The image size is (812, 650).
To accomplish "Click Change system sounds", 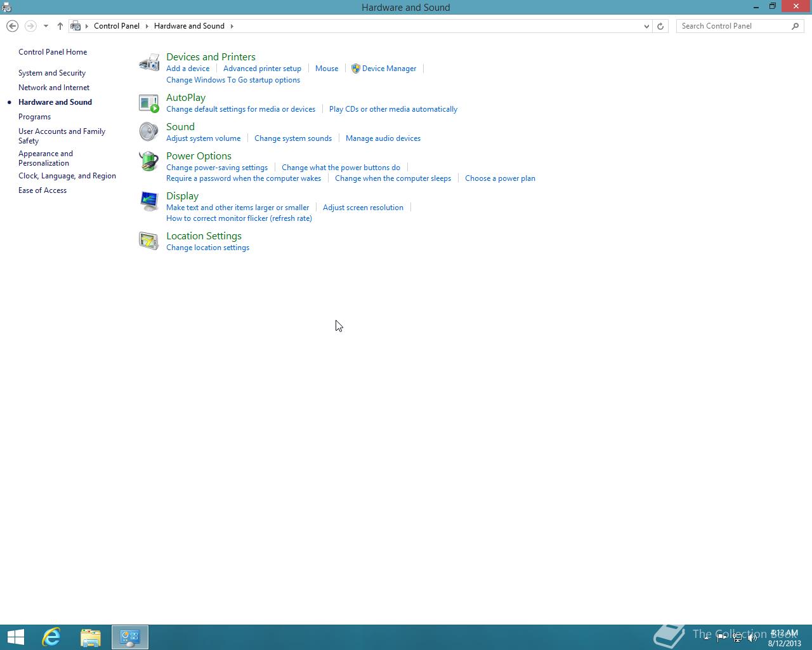I will pyautogui.click(x=293, y=138).
